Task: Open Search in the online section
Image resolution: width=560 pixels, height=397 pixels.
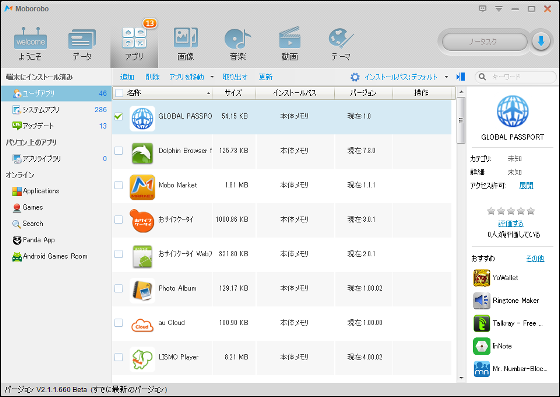Action: [28, 224]
